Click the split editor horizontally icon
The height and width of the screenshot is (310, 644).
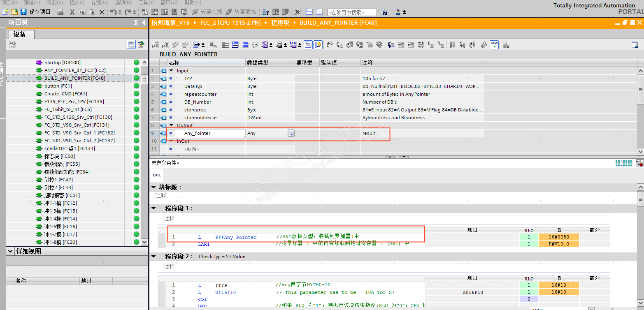point(309,12)
